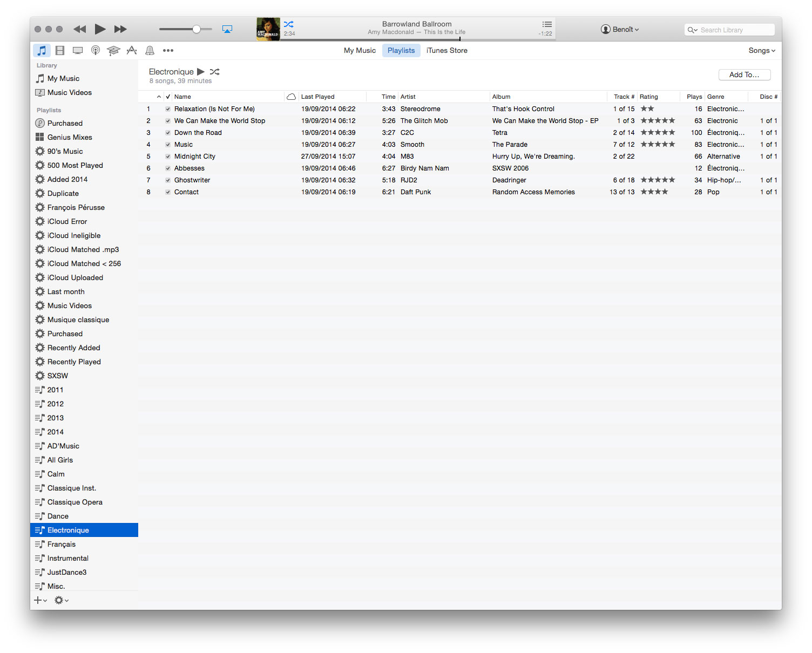This screenshot has height=653, width=812.
Task: Skip to previous track
Action: point(80,29)
